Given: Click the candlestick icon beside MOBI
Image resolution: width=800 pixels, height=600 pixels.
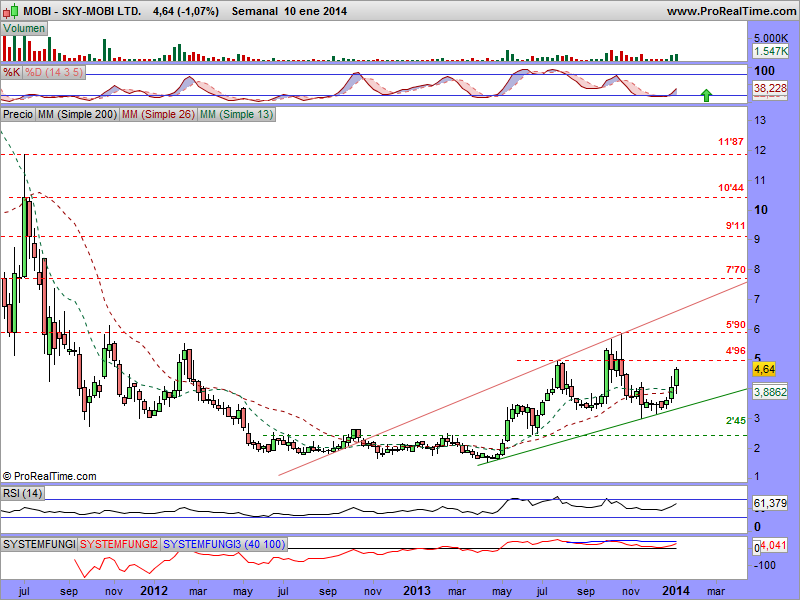Looking at the screenshot, I should point(11,11).
